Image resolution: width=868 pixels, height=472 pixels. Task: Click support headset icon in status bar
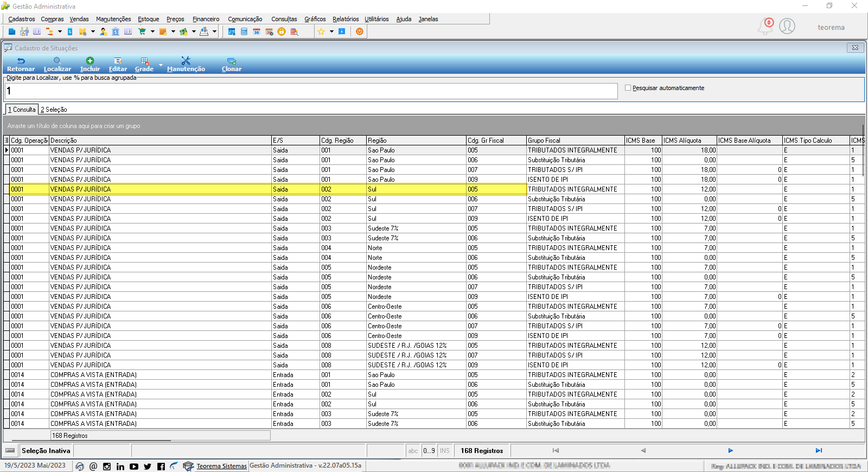coord(80,467)
